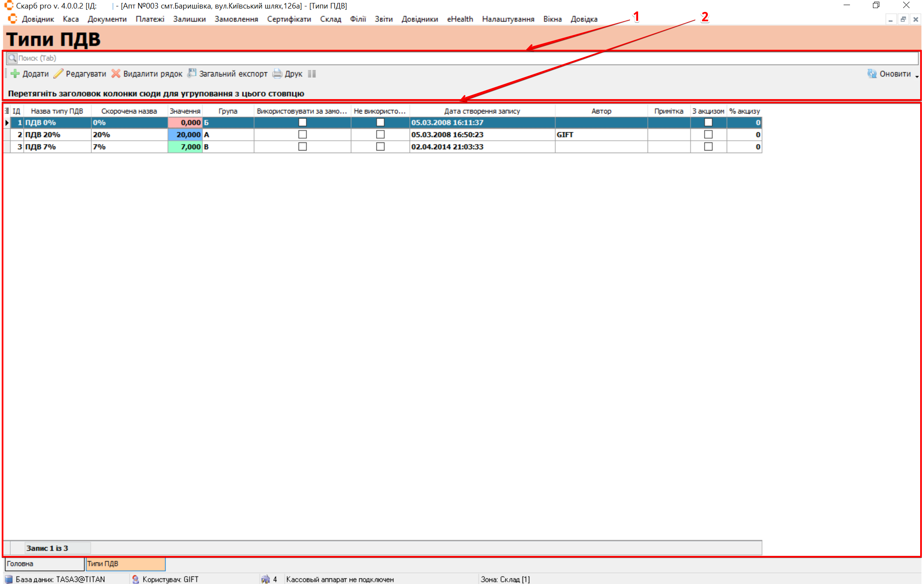Toggle the excise checkbox for the ПДВ 7% row
The image size is (924, 584).
(x=708, y=147)
